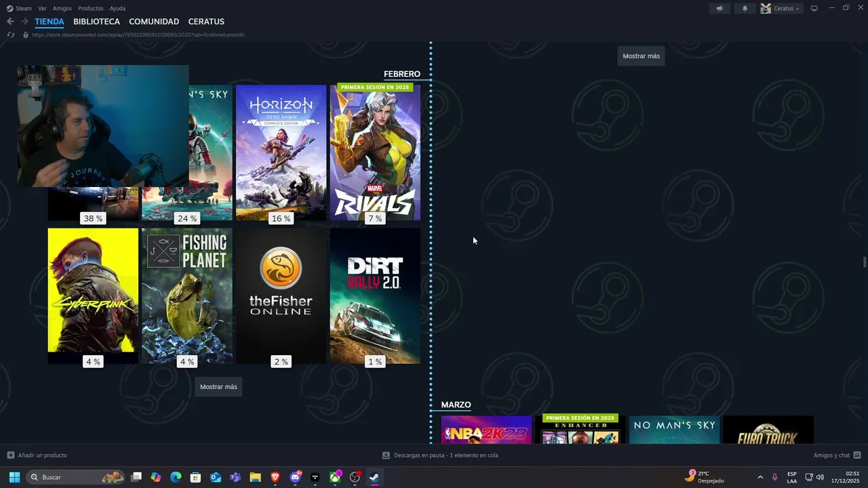Open the Xbox app from the taskbar
The image size is (868, 488).
pos(335,477)
